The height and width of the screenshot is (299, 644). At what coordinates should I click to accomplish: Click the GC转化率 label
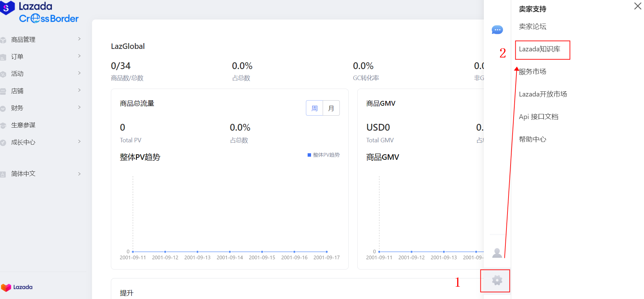pyautogui.click(x=366, y=78)
